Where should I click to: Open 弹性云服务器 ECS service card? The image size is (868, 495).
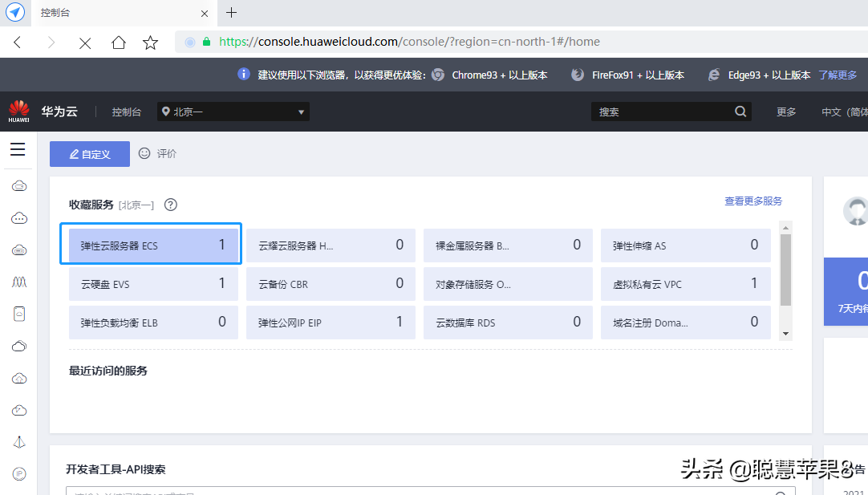[x=154, y=245]
